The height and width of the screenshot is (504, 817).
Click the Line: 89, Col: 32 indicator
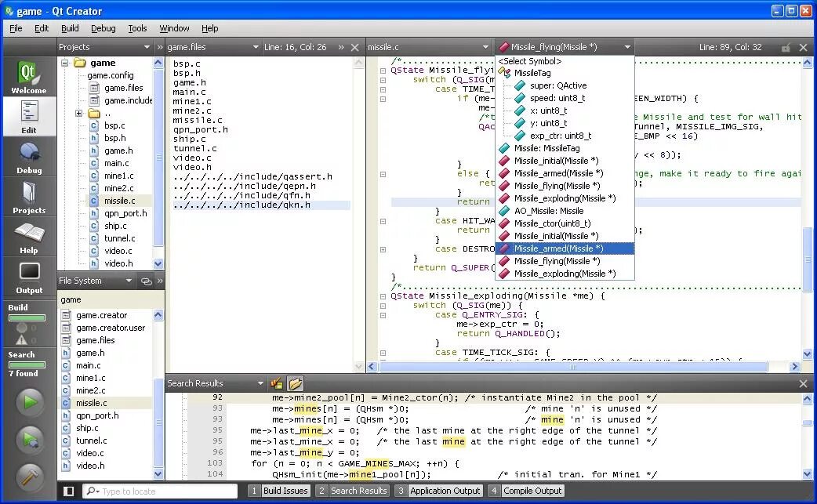[x=730, y=47]
